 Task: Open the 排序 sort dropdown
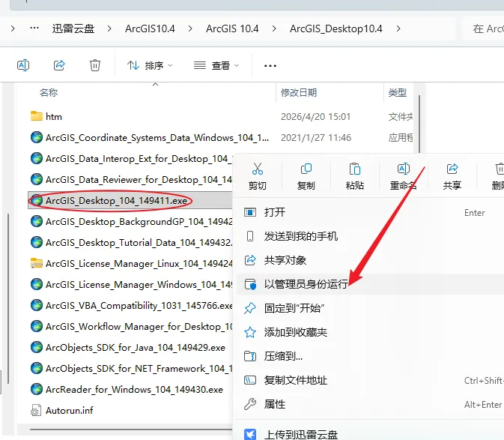click(x=150, y=66)
